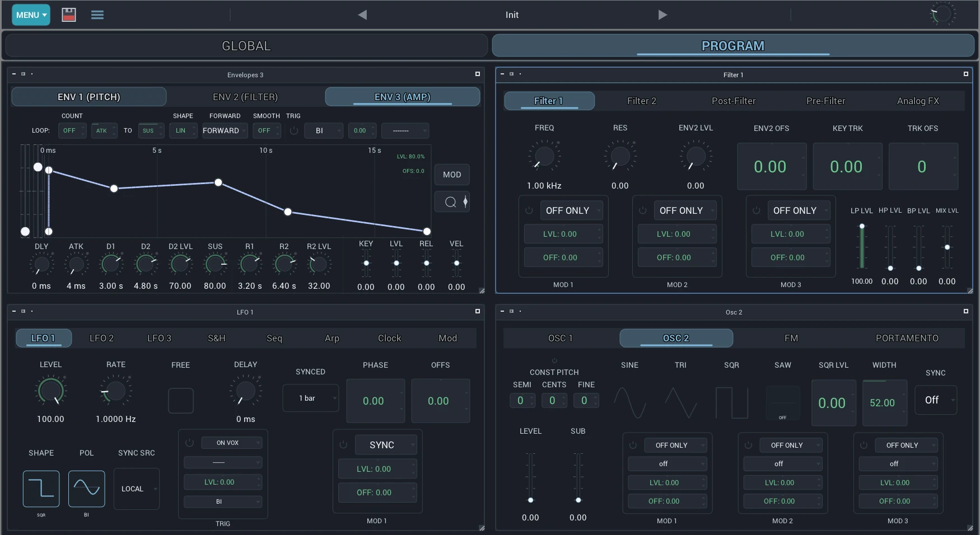Click the envelope SUS knob
Screen dimensions: 980x535
tap(215, 264)
